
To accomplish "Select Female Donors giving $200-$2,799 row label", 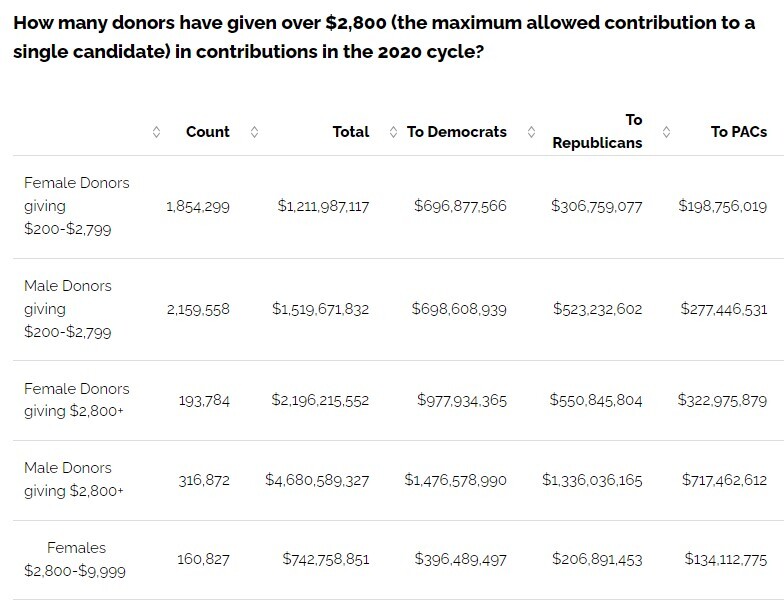I will tap(77, 206).
